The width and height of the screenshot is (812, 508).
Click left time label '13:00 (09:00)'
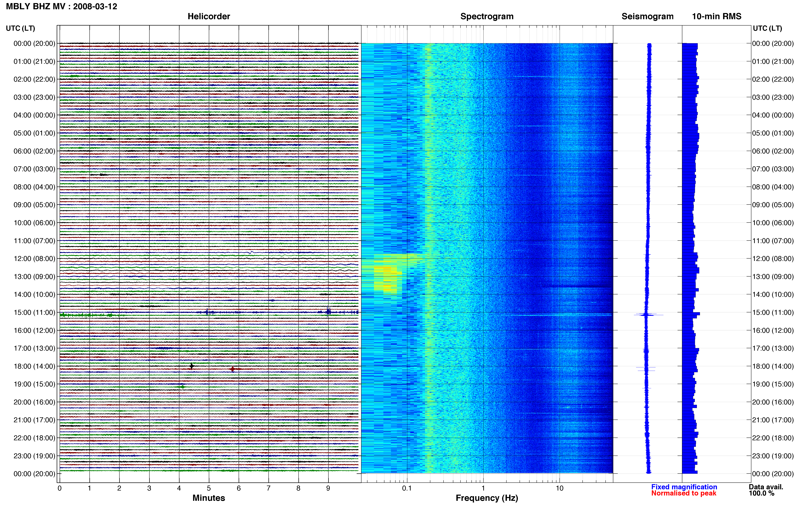[34, 277]
